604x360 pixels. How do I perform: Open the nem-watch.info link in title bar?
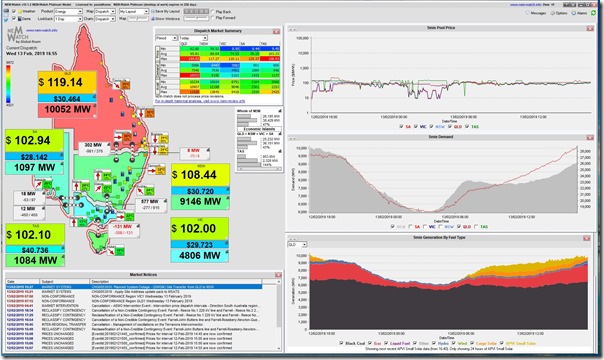tap(525, 5)
